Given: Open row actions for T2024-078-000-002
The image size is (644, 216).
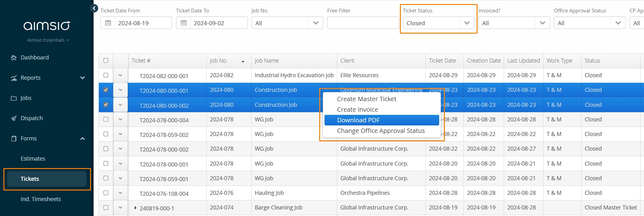Looking at the screenshot, I should (x=120, y=149).
